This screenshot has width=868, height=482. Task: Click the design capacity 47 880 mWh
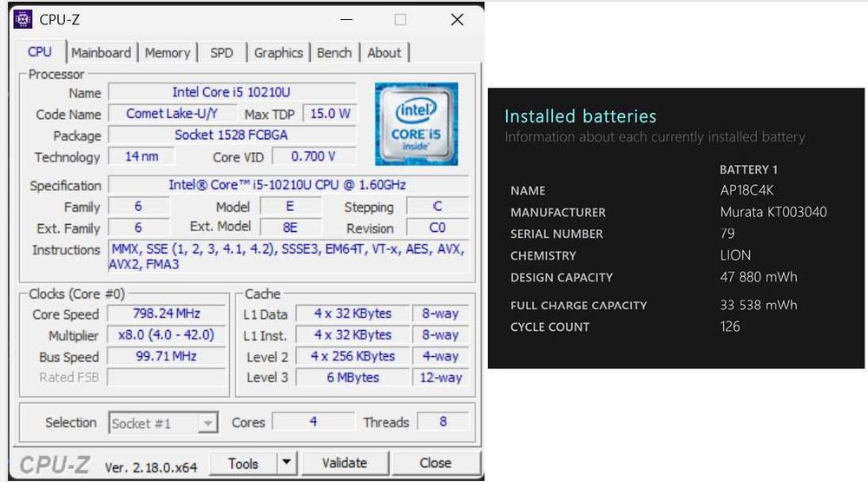[759, 277]
